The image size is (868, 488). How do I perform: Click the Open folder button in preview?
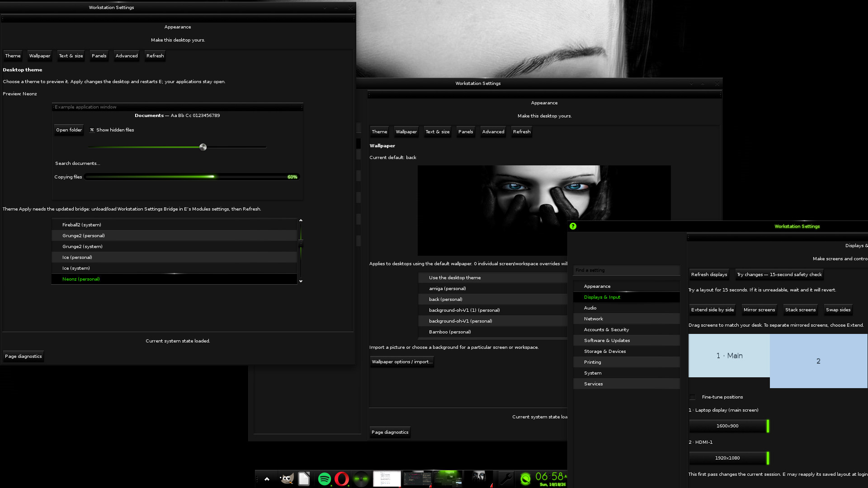point(69,130)
